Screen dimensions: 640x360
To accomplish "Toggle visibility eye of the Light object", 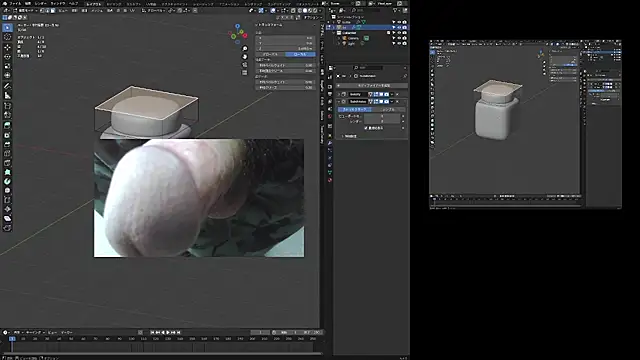I will tap(399, 43).
